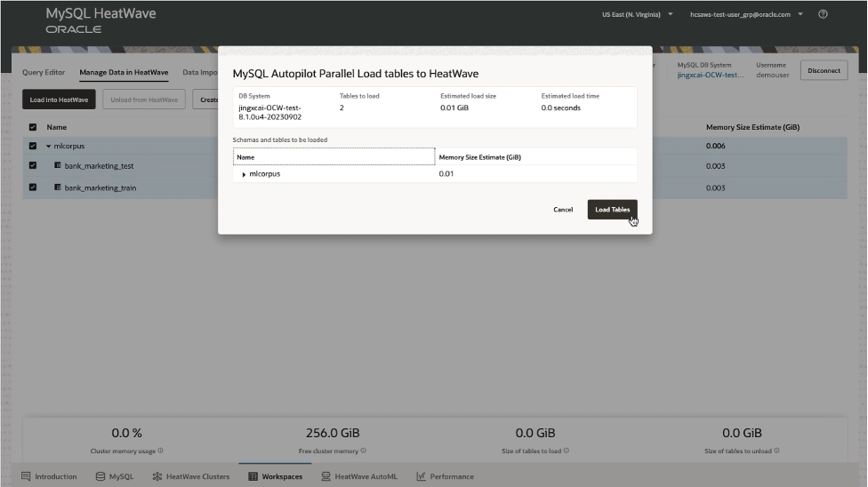Open the HeatWave AutoML tab label
Image resolution: width=868 pixels, height=487 pixels.
pyautogui.click(x=366, y=476)
